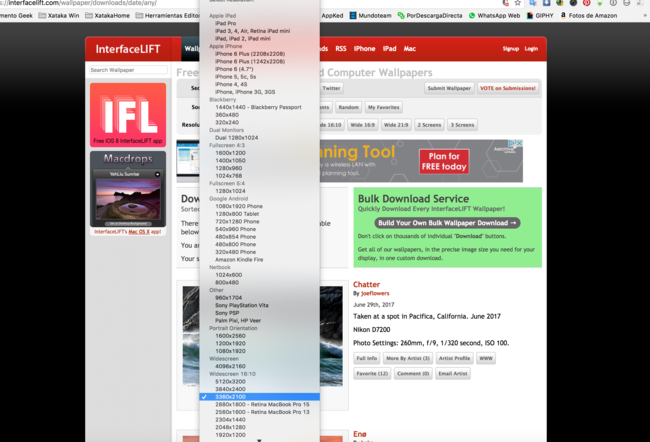The image size is (650, 442).
Task: Select 1440x1440 Blackberry Passport option
Action: 260,107
